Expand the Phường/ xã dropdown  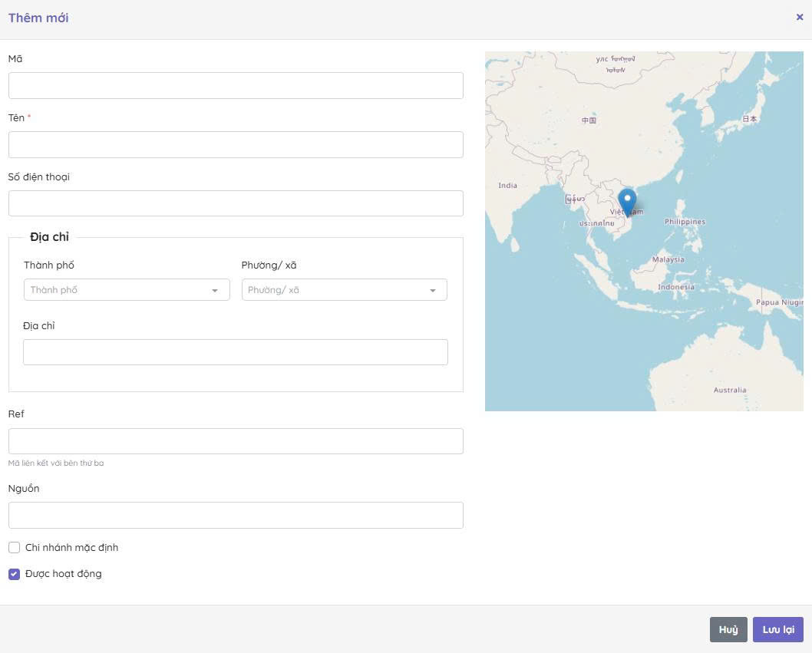point(344,290)
